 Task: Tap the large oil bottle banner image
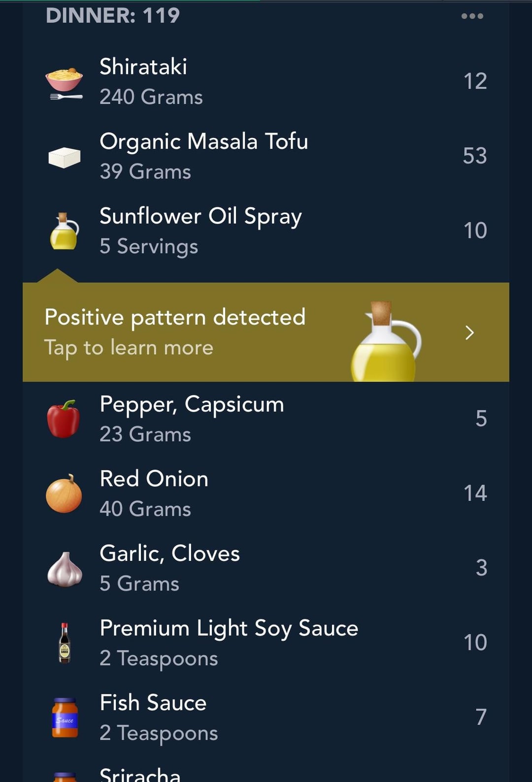[x=386, y=341]
